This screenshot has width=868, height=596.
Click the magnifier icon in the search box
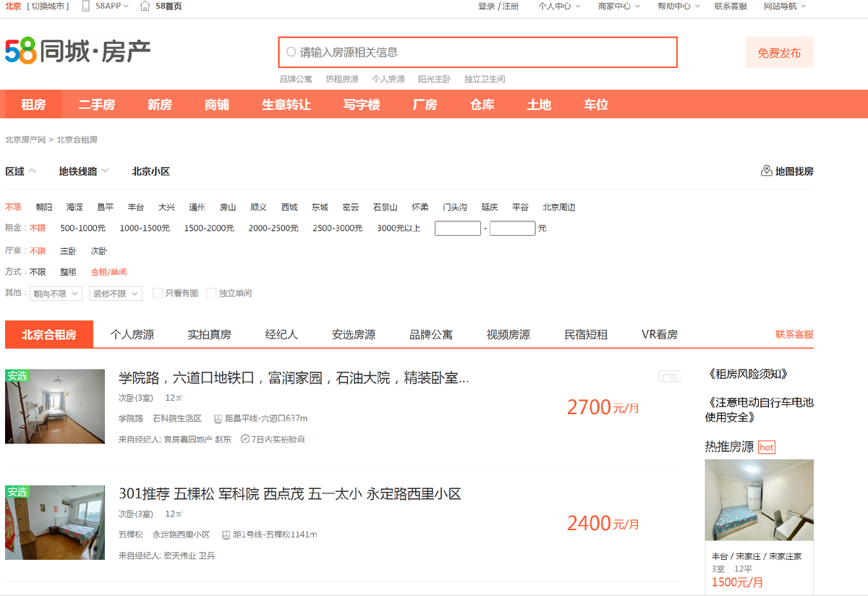point(289,51)
